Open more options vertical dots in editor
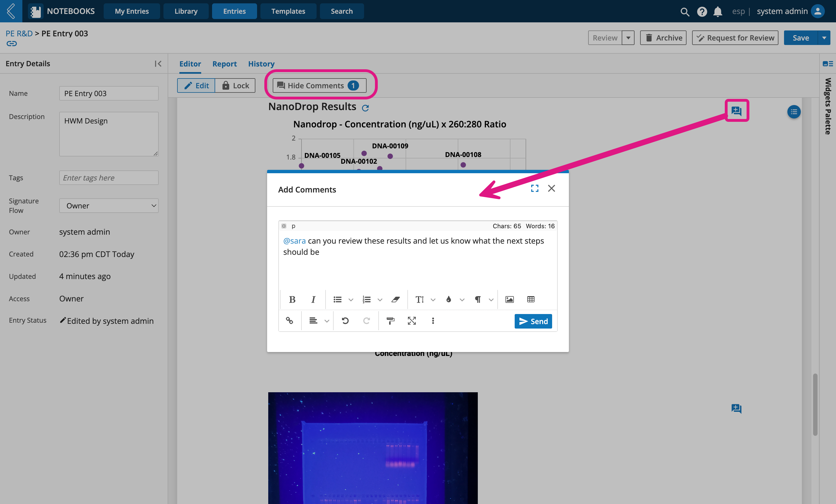 pos(433,320)
